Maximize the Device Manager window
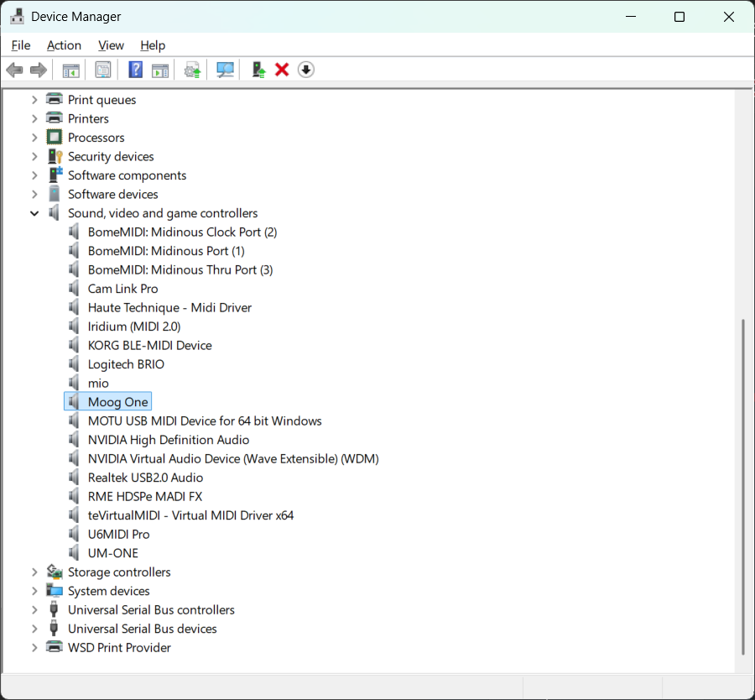755x700 pixels. coord(679,17)
